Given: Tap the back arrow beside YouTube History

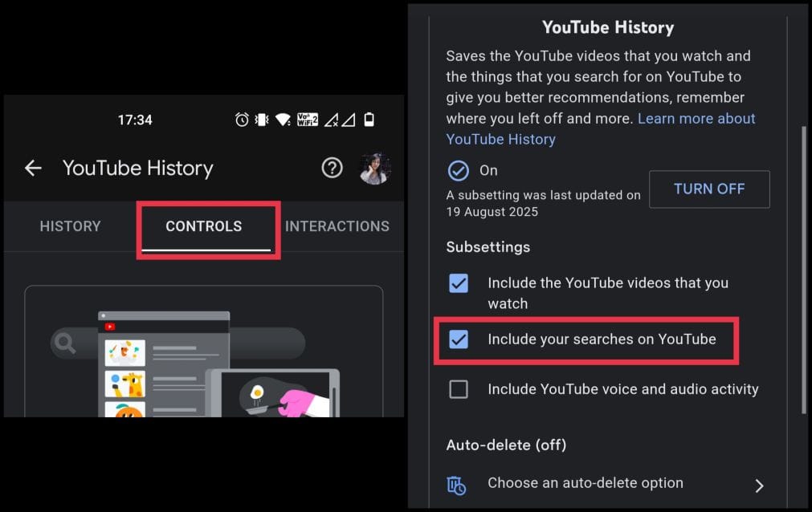Looking at the screenshot, I should tap(33, 168).
